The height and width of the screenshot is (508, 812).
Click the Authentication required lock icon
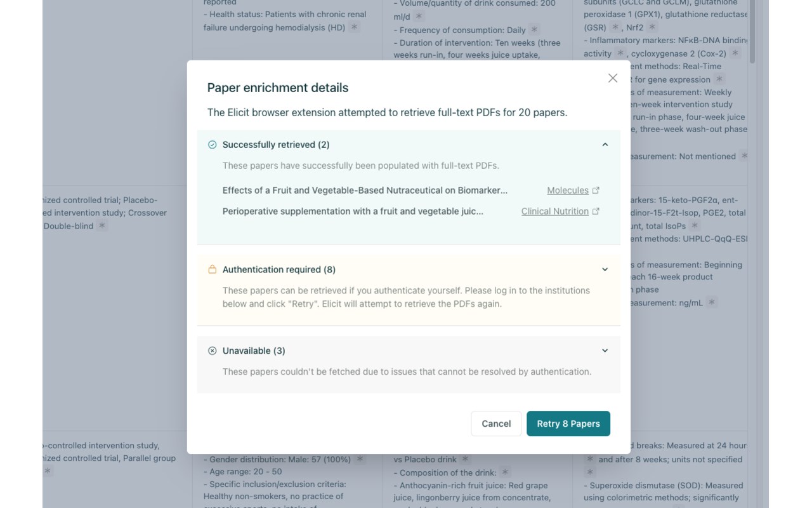213,269
